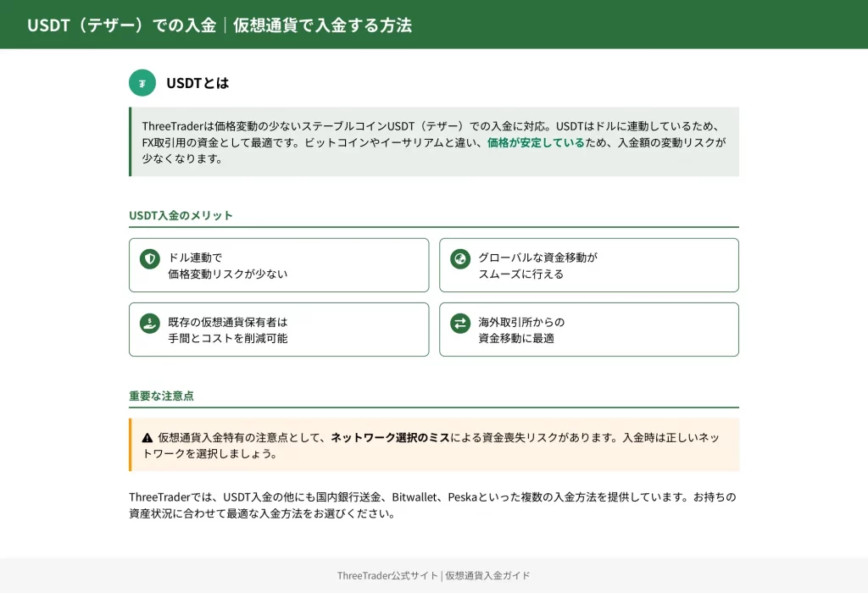Click the Tether coin icon beside USDTとは
The height and width of the screenshot is (593, 868).
point(142,83)
